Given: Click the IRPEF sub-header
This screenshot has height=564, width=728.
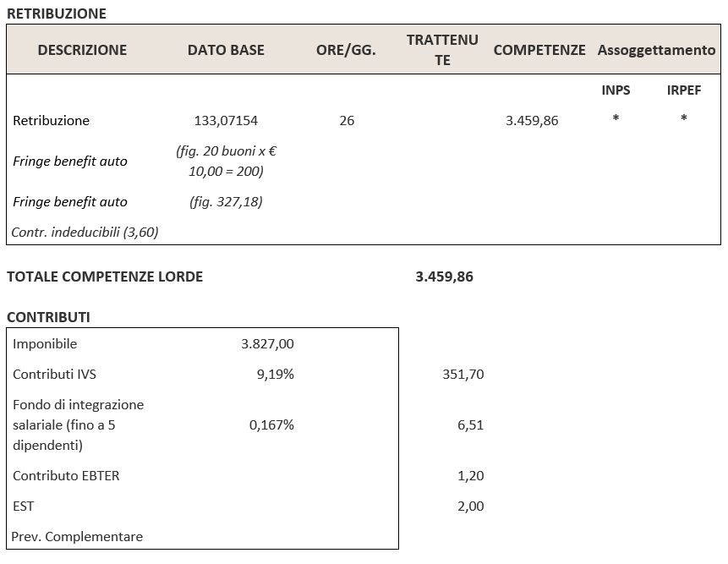Looking at the screenshot, I should tap(683, 90).
